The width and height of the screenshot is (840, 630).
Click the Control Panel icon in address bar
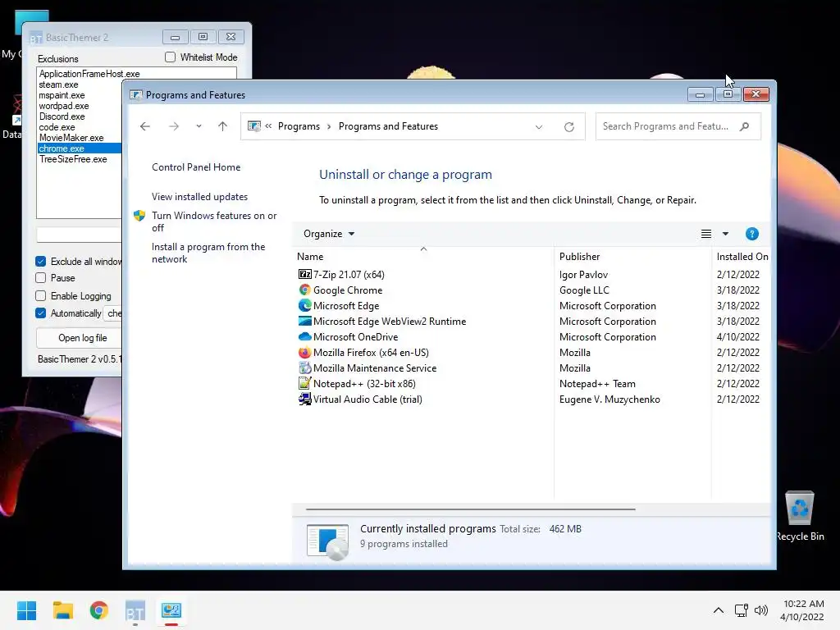254,126
